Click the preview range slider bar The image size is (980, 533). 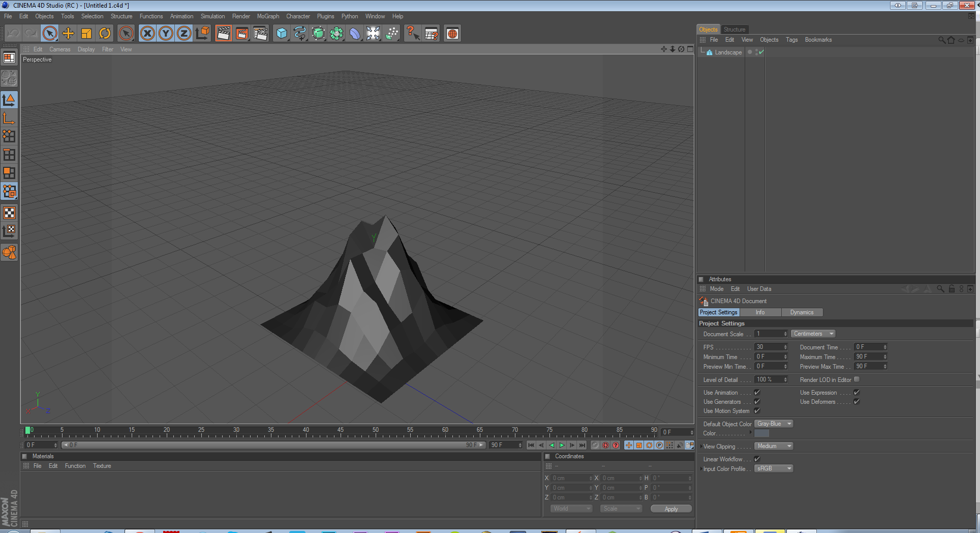click(x=274, y=445)
